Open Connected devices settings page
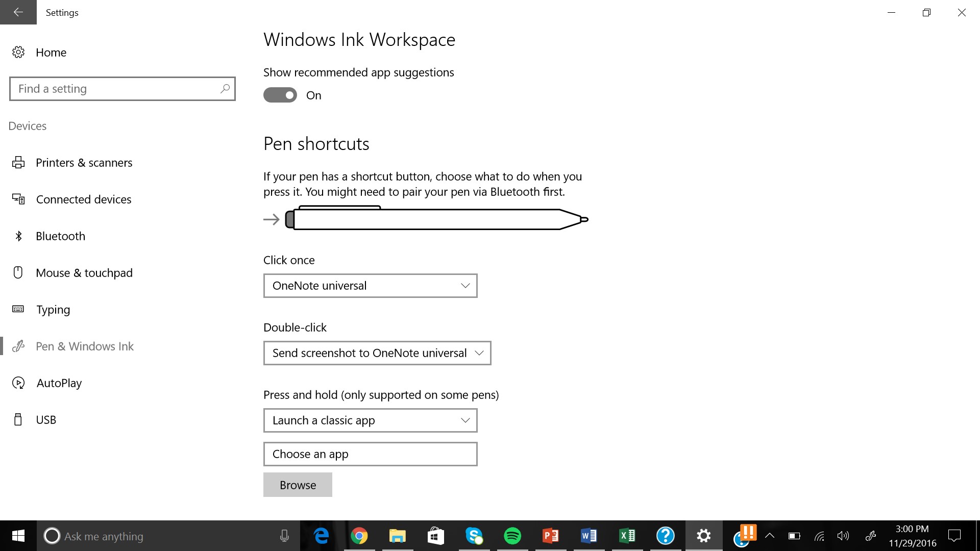This screenshot has height=551, width=980. coord(84,199)
